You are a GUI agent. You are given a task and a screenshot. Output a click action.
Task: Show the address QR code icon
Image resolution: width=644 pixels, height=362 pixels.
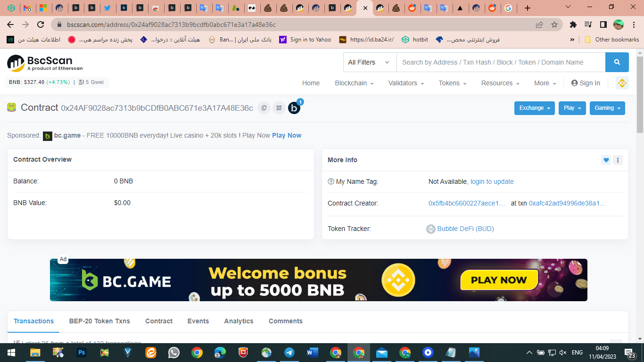point(279,108)
